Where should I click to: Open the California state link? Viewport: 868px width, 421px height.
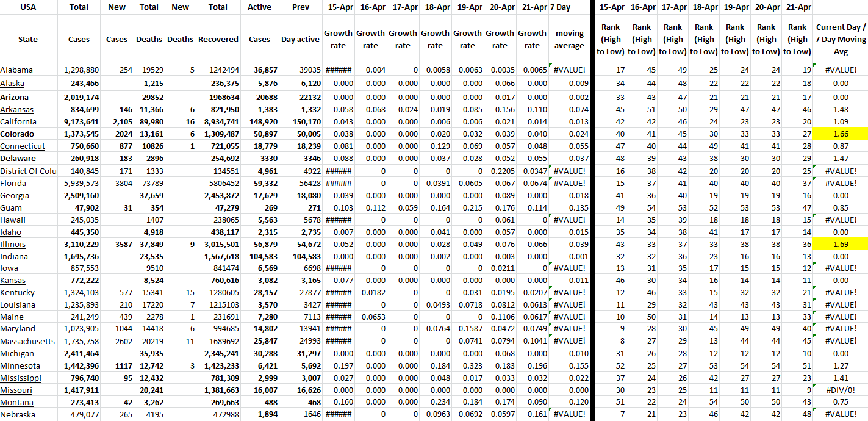[x=18, y=121]
